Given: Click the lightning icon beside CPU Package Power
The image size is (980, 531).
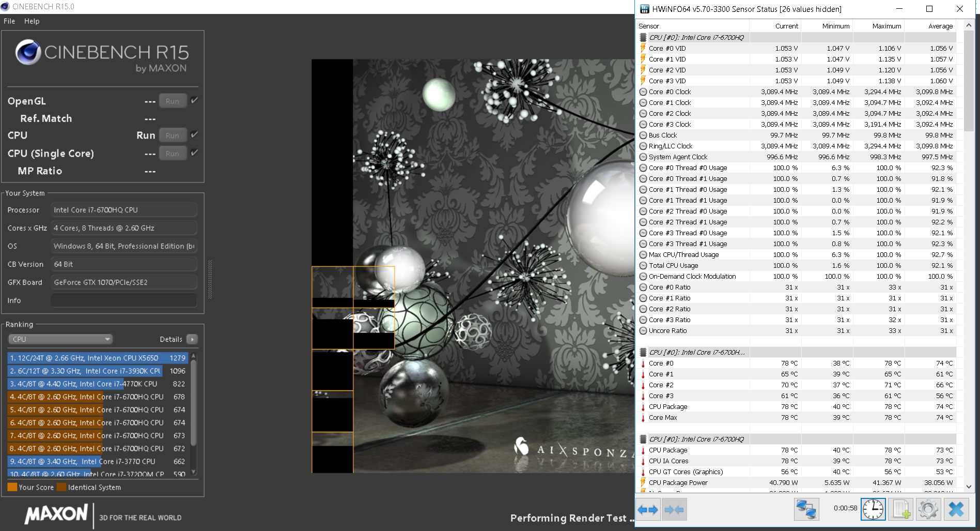Looking at the screenshot, I should pos(643,482).
